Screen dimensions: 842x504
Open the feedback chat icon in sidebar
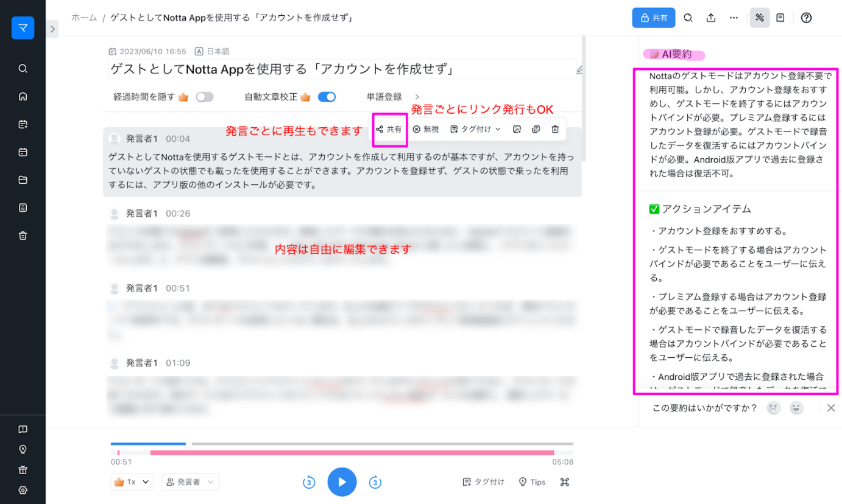23,429
